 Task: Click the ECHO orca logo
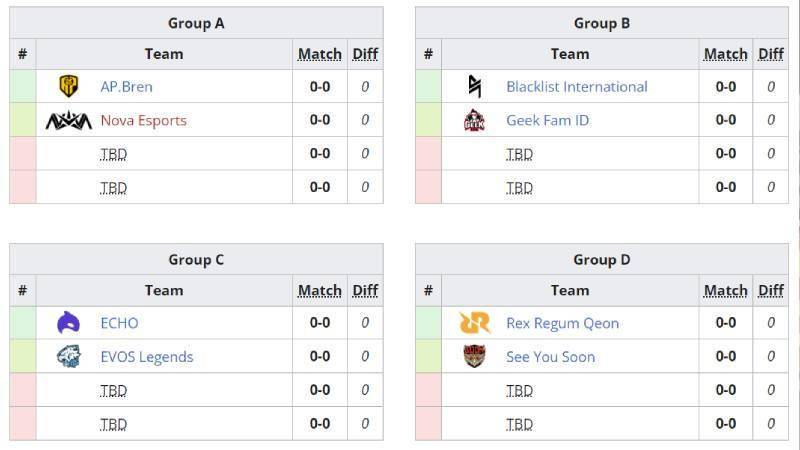tap(68, 322)
